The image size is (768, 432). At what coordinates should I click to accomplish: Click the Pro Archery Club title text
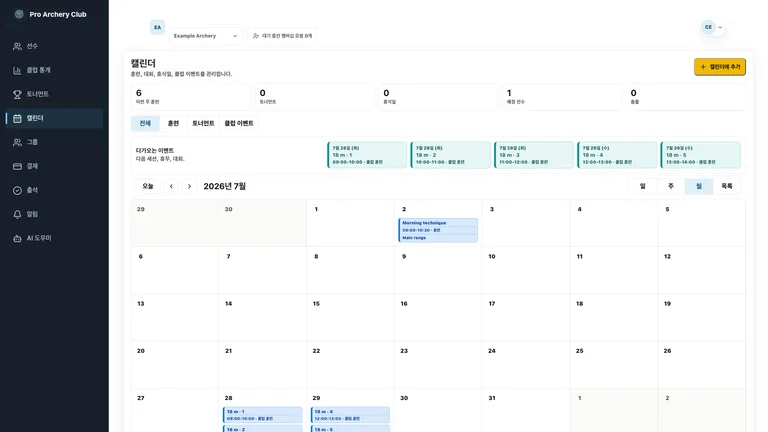pos(58,14)
